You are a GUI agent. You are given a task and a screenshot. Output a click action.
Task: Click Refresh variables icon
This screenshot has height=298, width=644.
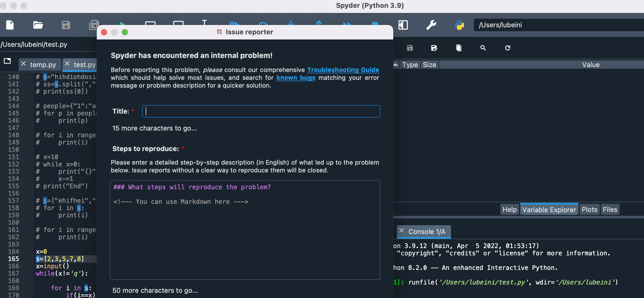pos(507,48)
